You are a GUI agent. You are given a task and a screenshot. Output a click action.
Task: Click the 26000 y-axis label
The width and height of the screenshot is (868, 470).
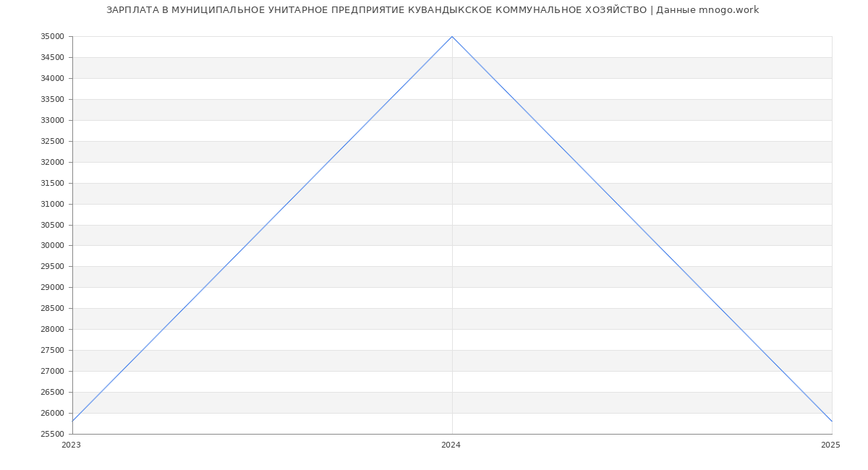(53, 414)
